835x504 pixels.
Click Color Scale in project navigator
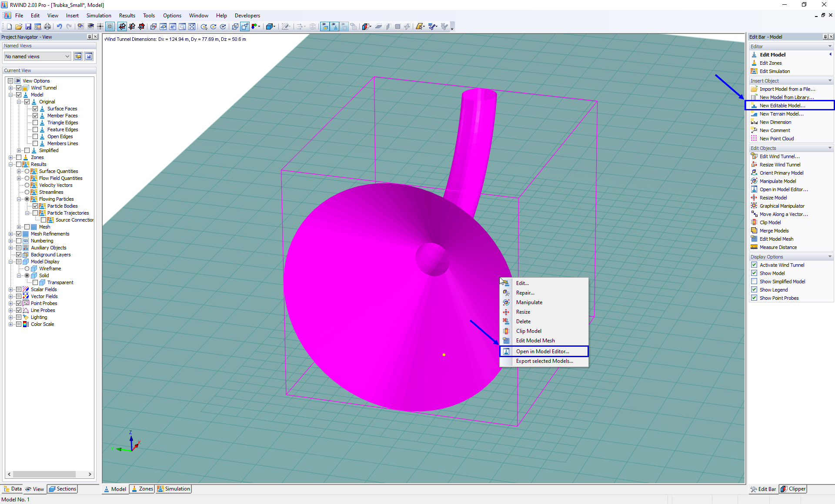point(42,324)
